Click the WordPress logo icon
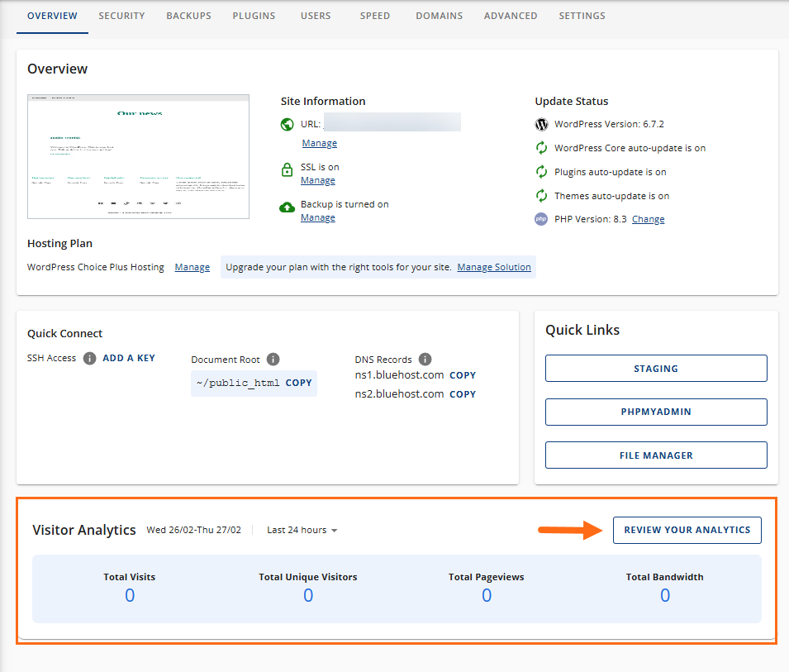Viewport: 789px width, 672px height. (541, 124)
